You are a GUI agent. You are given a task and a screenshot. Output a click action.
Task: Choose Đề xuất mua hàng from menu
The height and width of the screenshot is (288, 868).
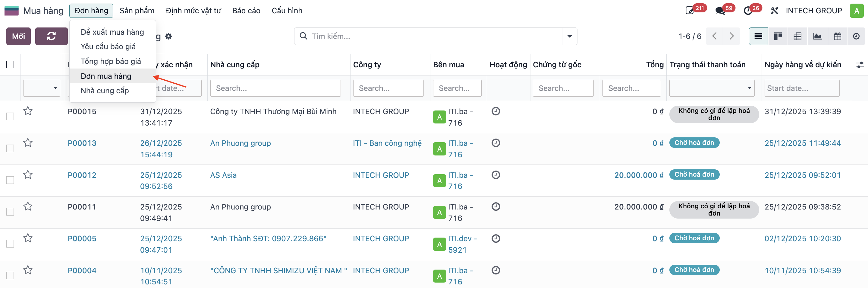click(112, 32)
